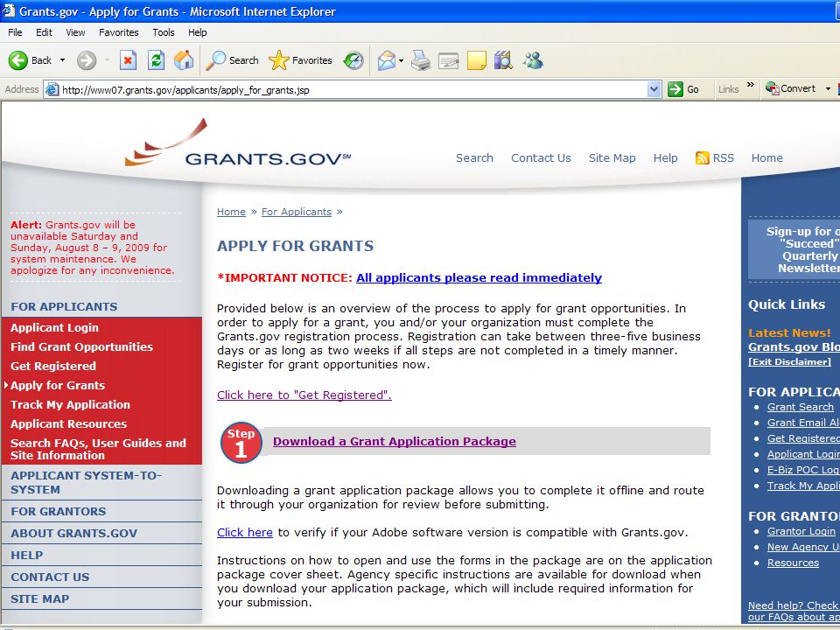840x630 pixels.
Task: Click the Back arrow button
Action: point(30,60)
